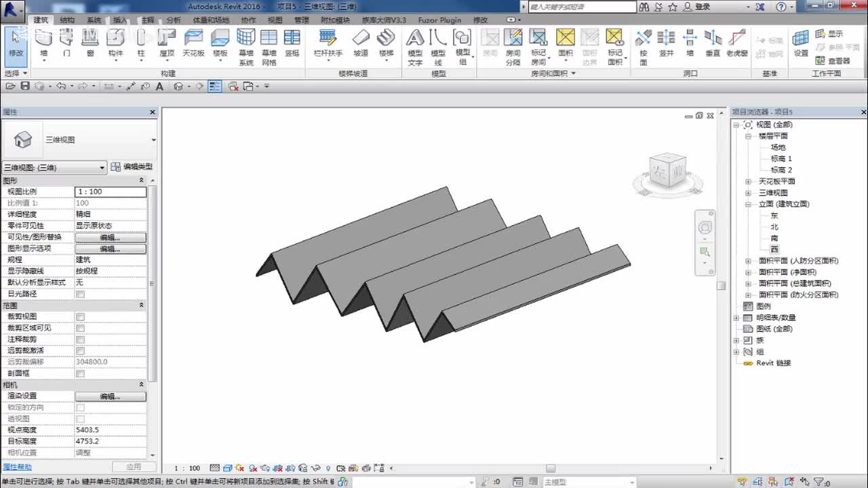Choose the 屋顶 (Roof) tool
This screenshot has width=868, height=488.
tap(167, 44)
